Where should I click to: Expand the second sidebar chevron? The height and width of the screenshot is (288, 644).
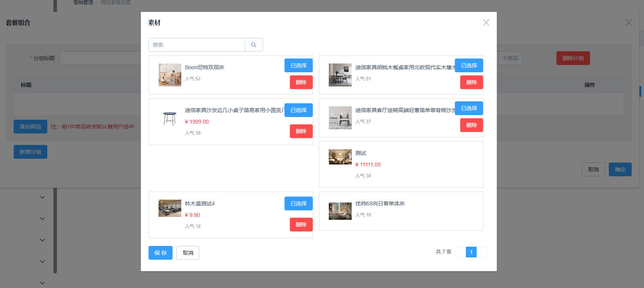42,219
